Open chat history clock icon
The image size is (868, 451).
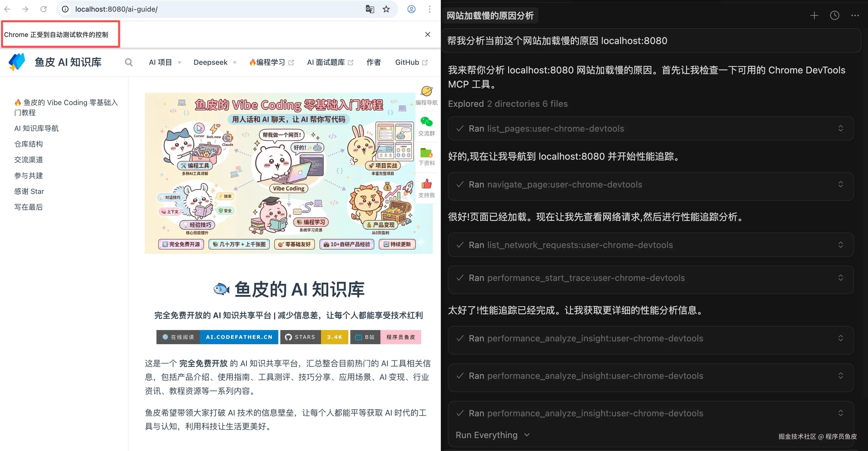(834, 15)
